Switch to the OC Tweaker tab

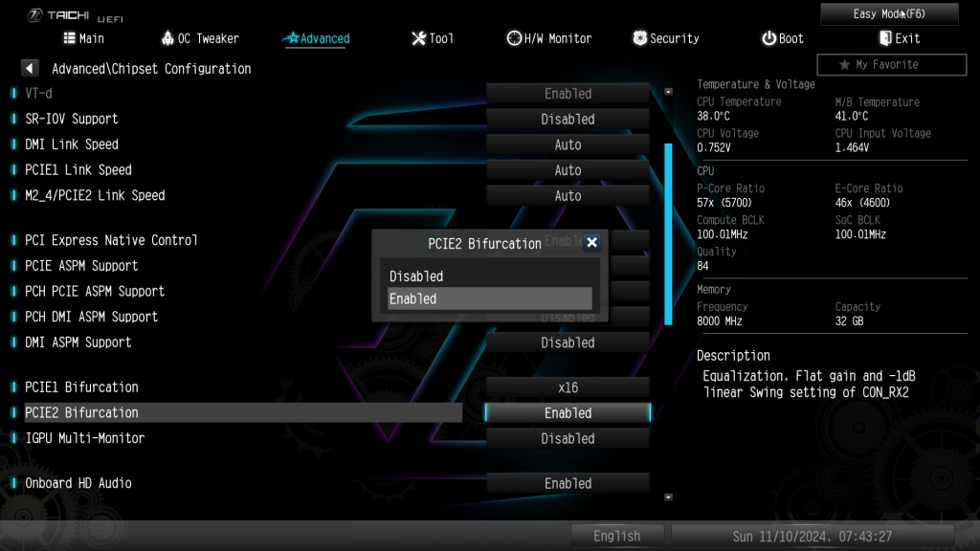pyautogui.click(x=200, y=38)
